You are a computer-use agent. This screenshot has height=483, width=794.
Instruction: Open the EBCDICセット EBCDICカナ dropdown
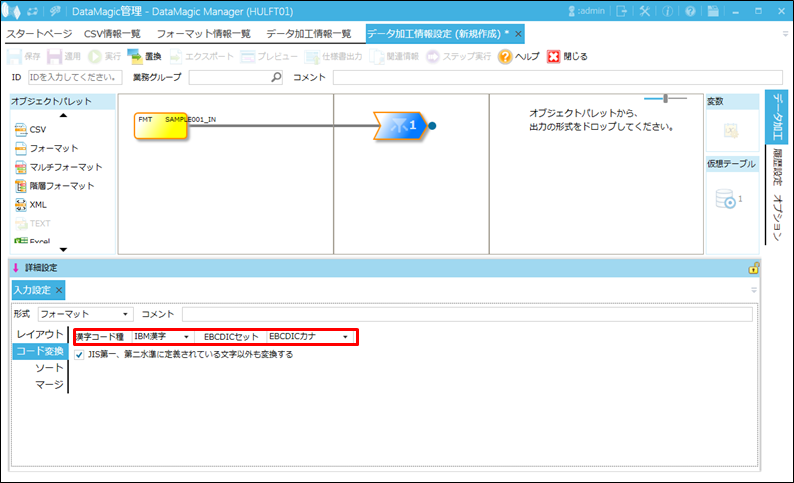310,337
